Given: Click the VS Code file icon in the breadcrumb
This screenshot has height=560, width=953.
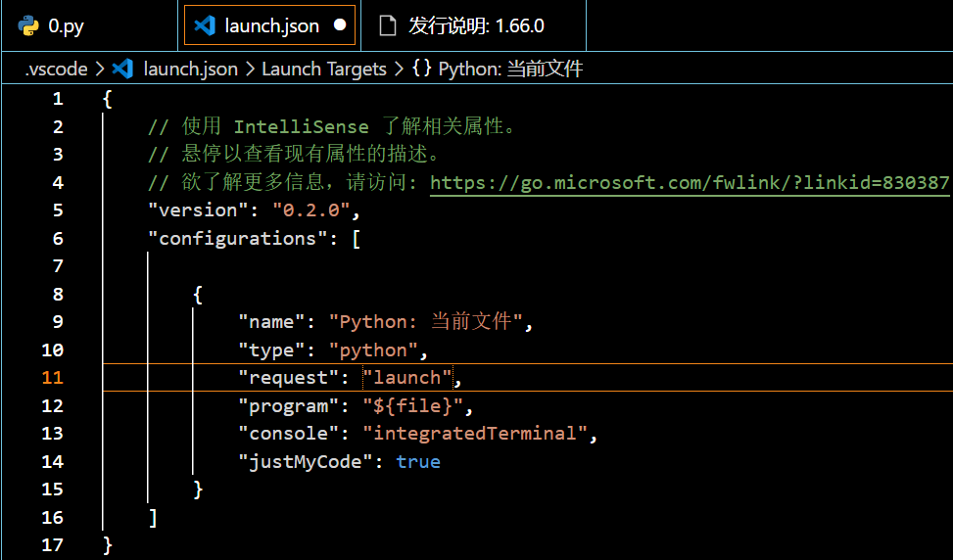Looking at the screenshot, I should pos(123,69).
